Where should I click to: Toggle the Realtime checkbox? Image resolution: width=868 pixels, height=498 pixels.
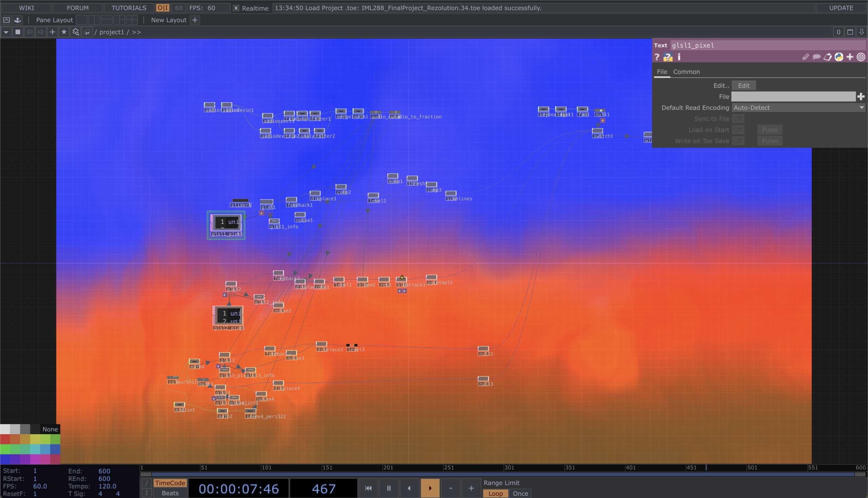pyautogui.click(x=236, y=8)
